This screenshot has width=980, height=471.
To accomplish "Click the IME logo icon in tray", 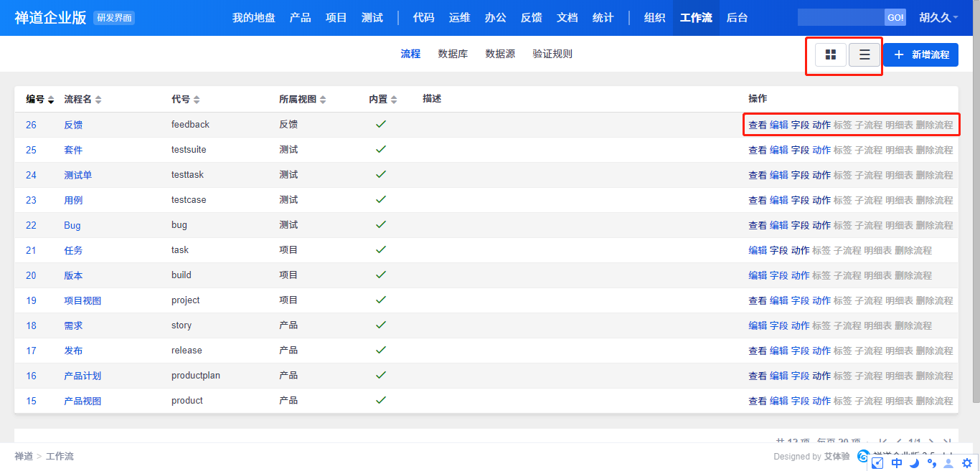I will tap(878, 463).
